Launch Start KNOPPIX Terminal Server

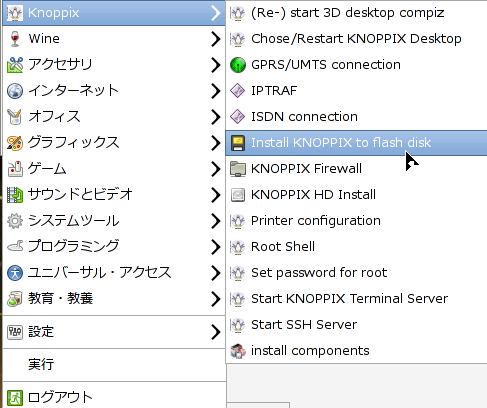[x=356, y=299]
